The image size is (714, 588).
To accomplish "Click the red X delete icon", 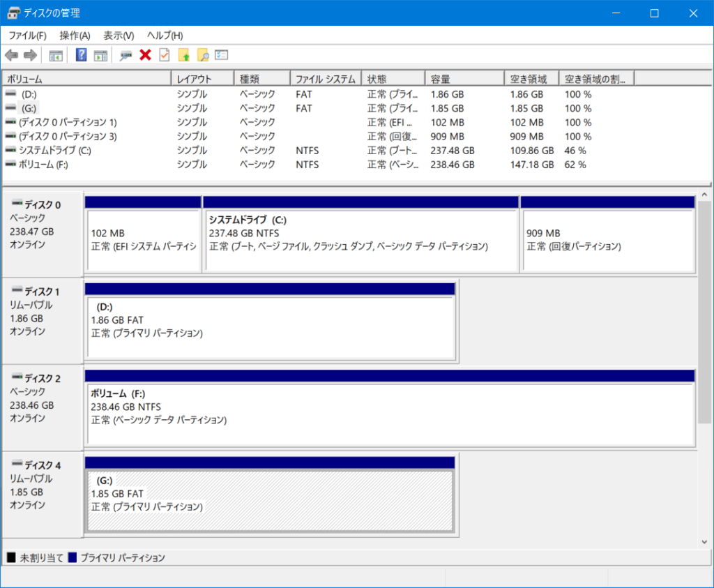I will 145,55.
